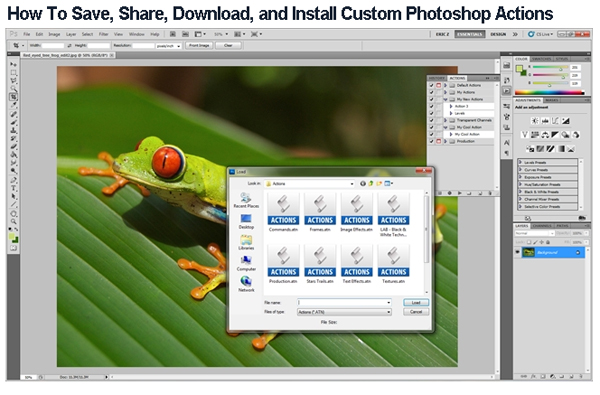Open Commands.atn file in Load dialog
This screenshot has height=395, width=600.
283,212
